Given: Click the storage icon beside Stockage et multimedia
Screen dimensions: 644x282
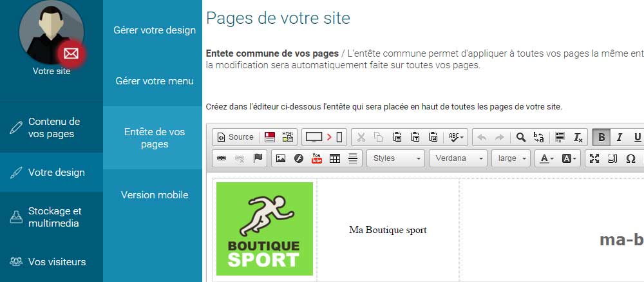Looking at the screenshot, I should [x=16, y=217].
